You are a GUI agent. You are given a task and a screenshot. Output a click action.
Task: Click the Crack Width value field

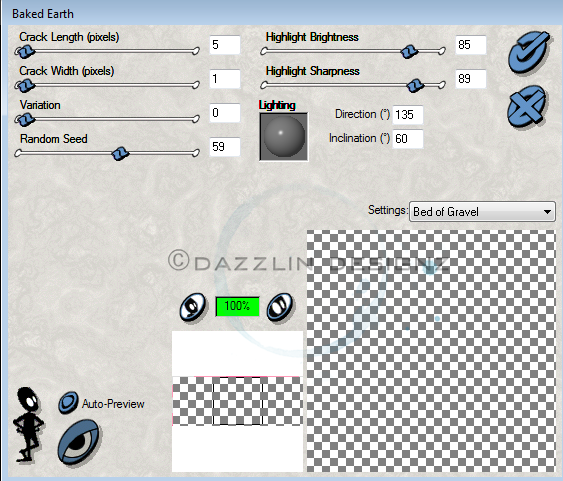click(x=225, y=79)
